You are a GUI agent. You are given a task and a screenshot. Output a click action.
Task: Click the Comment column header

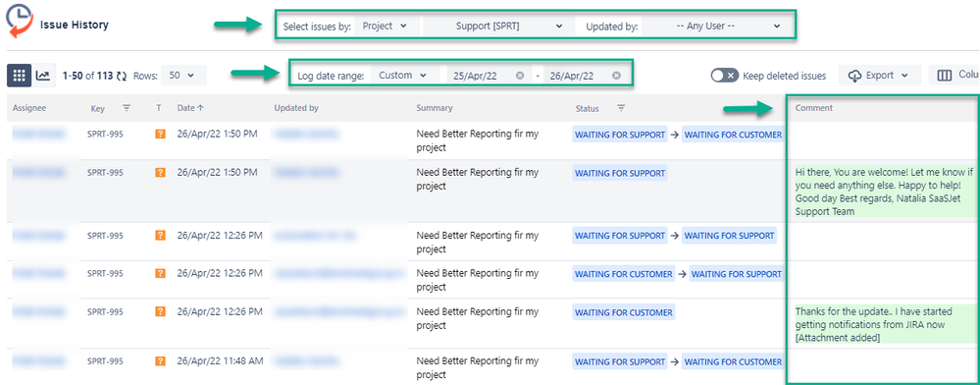click(814, 108)
